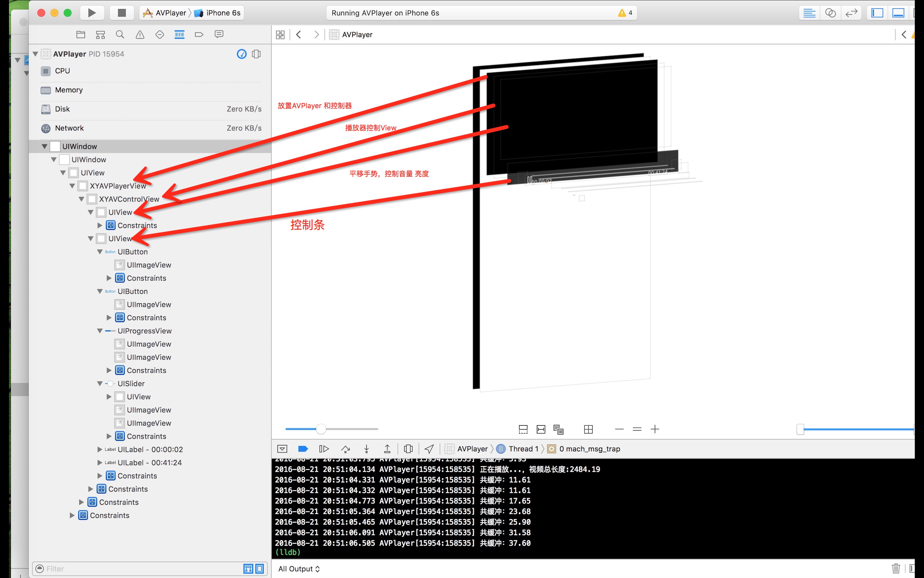The height and width of the screenshot is (578, 924).
Task: Expand Constraints under first UIView
Action: point(100,225)
